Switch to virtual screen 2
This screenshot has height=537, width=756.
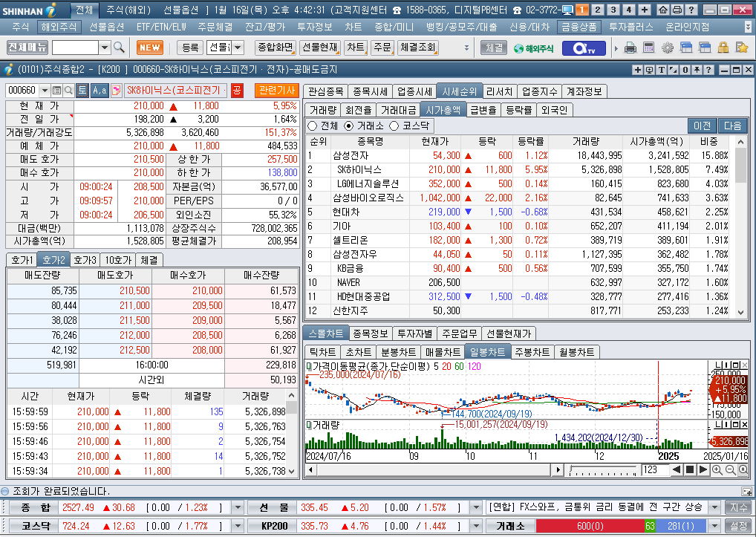[x=598, y=10]
